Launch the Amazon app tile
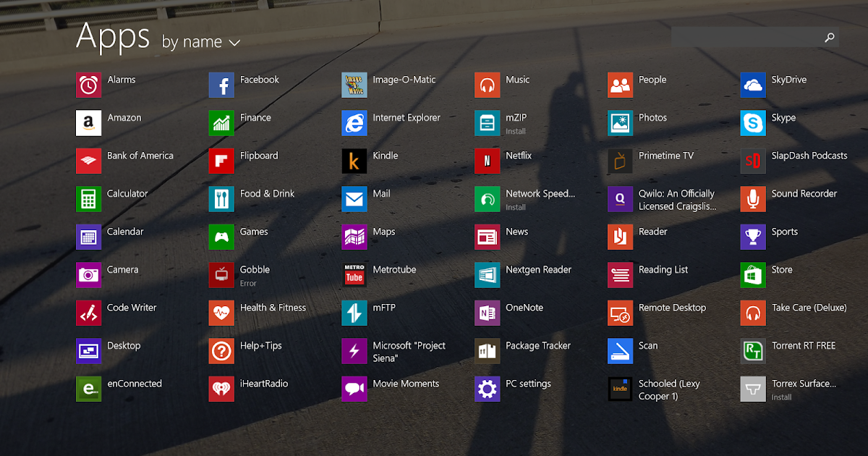Screen dimensions: 868x456 (88, 123)
